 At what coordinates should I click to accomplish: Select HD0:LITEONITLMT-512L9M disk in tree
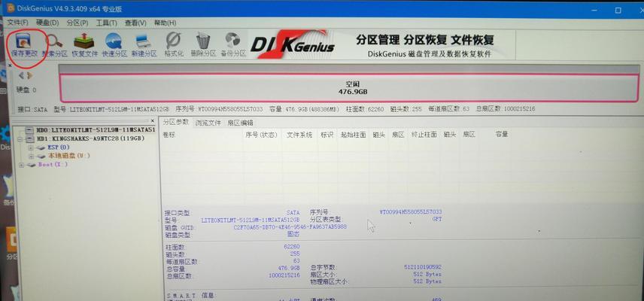click(x=96, y=130)
